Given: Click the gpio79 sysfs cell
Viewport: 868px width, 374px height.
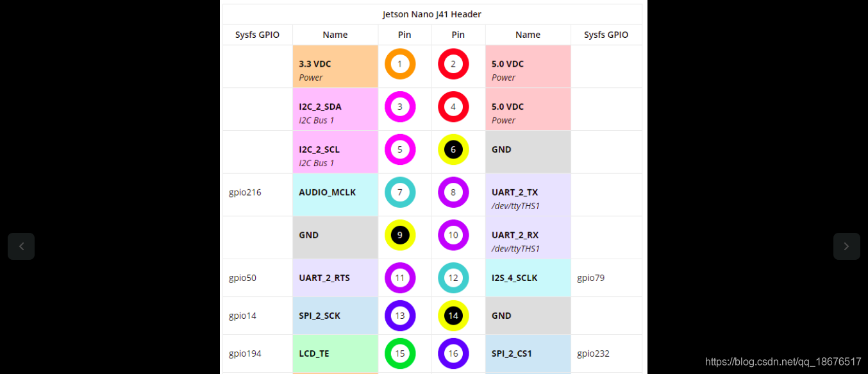Looking at the screenshot, I should (606, 278).
